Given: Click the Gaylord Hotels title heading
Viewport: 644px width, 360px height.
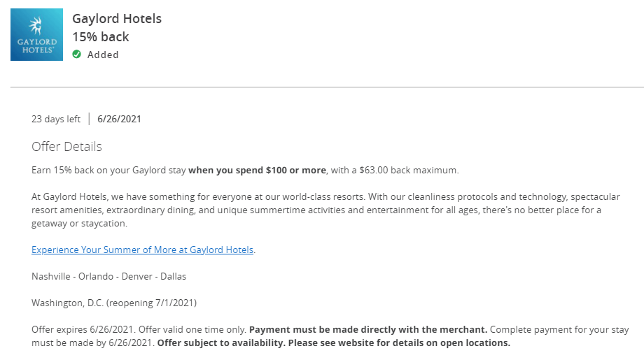Looking at the screenshot, I should coord(117,18).
